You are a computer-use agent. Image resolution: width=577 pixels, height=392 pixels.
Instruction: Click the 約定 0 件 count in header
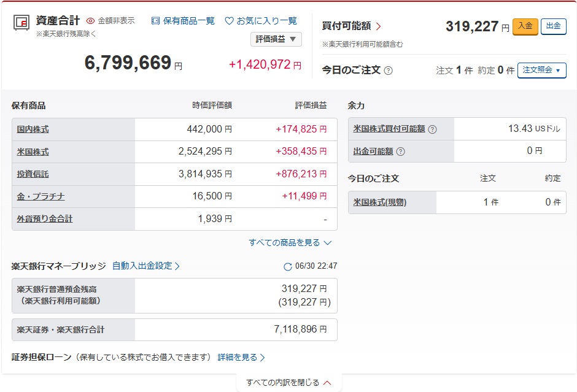pos(496,70)
